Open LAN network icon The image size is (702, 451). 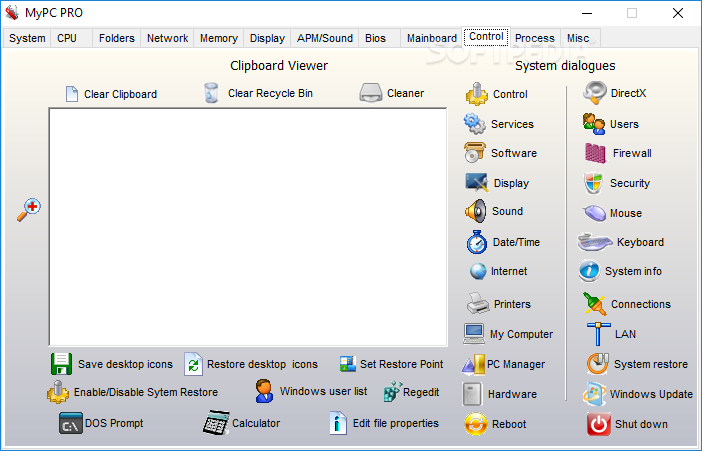[x=598, y=334]
